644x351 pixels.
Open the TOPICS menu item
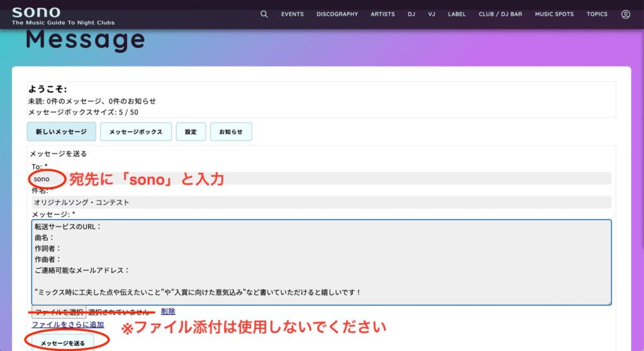click(597, 14)
